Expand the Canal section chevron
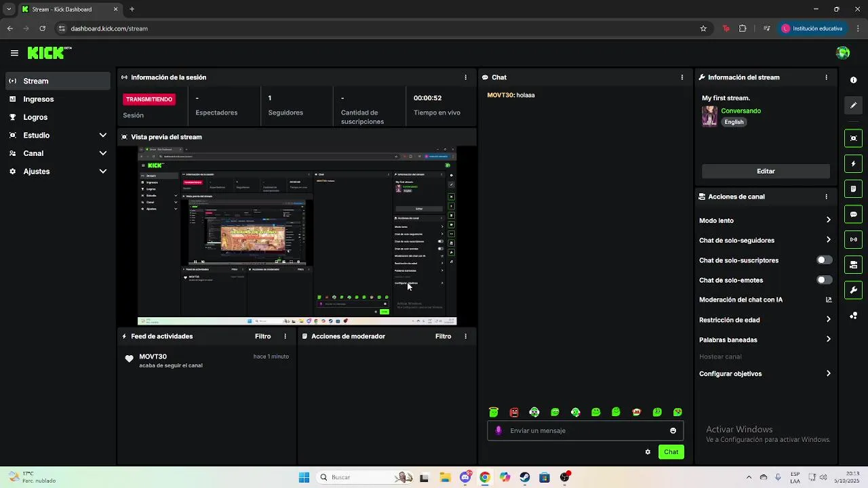Image resolution: width=868 pixels, height=488 pixels. tap(102, 153)
